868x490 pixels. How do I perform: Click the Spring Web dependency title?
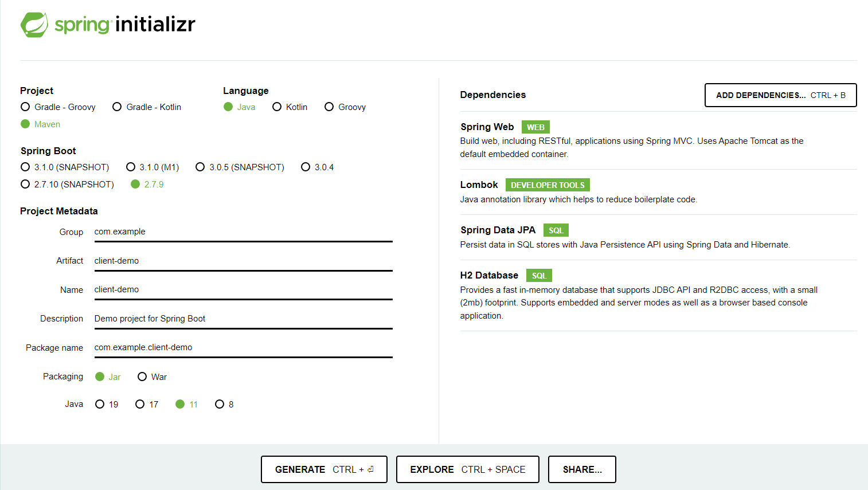tap(487, 127)
